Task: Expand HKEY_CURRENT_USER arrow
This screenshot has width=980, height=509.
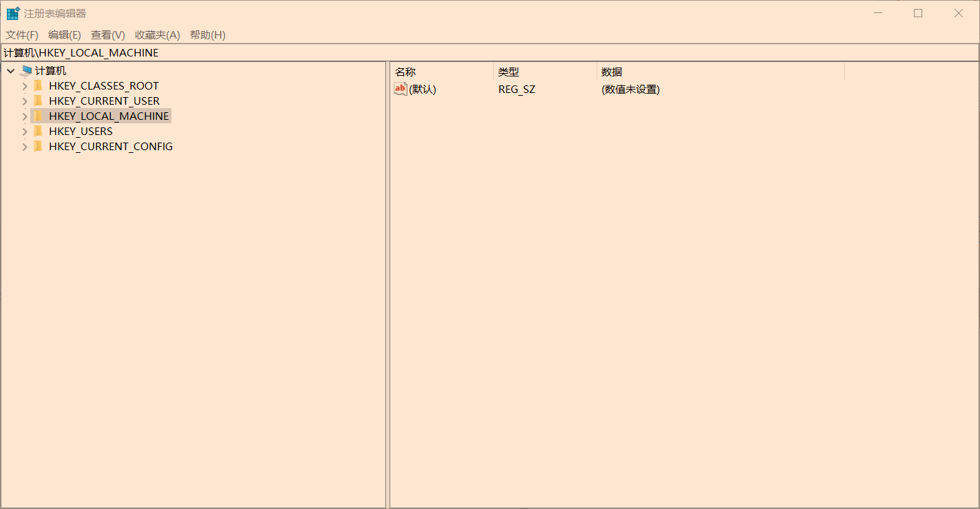Action: pyautogui.click(x=25, y=101)
